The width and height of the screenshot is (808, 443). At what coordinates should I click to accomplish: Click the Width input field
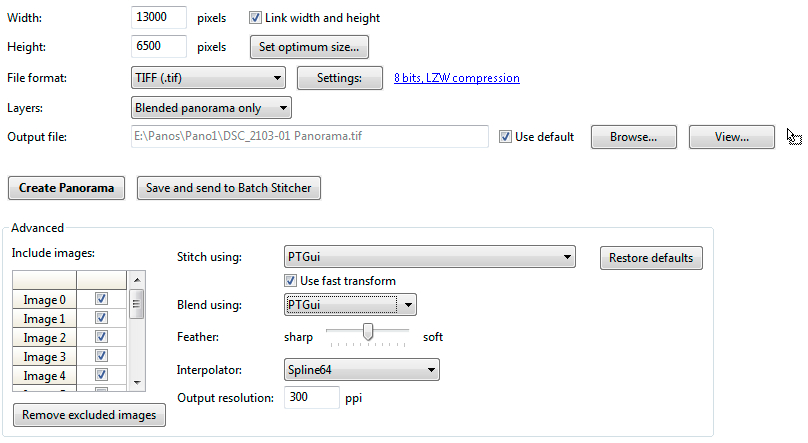point(159,17)
